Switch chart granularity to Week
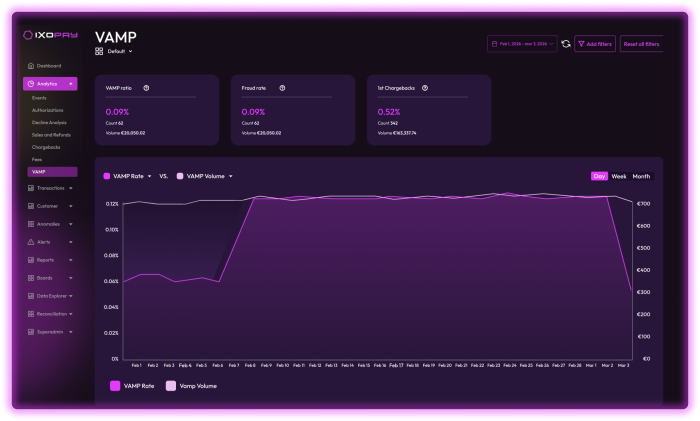700x421 pixels. coord(619,176)
